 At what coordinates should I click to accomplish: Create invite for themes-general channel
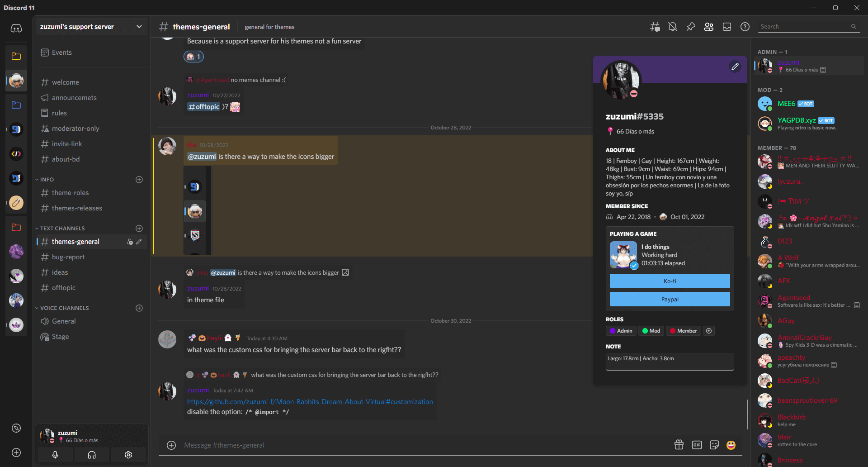tap(130, 242)
